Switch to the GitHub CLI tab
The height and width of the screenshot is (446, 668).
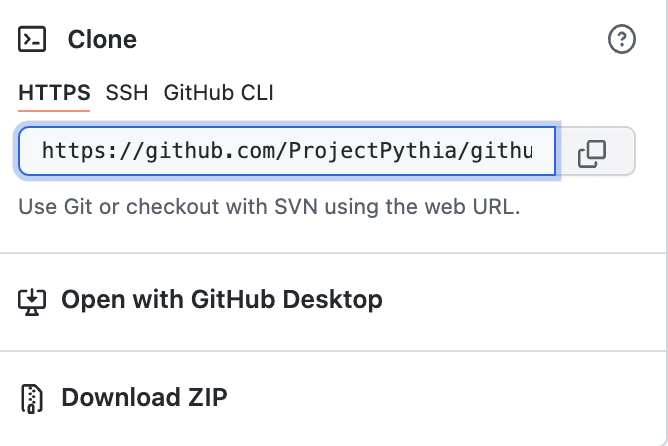[218, 93]
